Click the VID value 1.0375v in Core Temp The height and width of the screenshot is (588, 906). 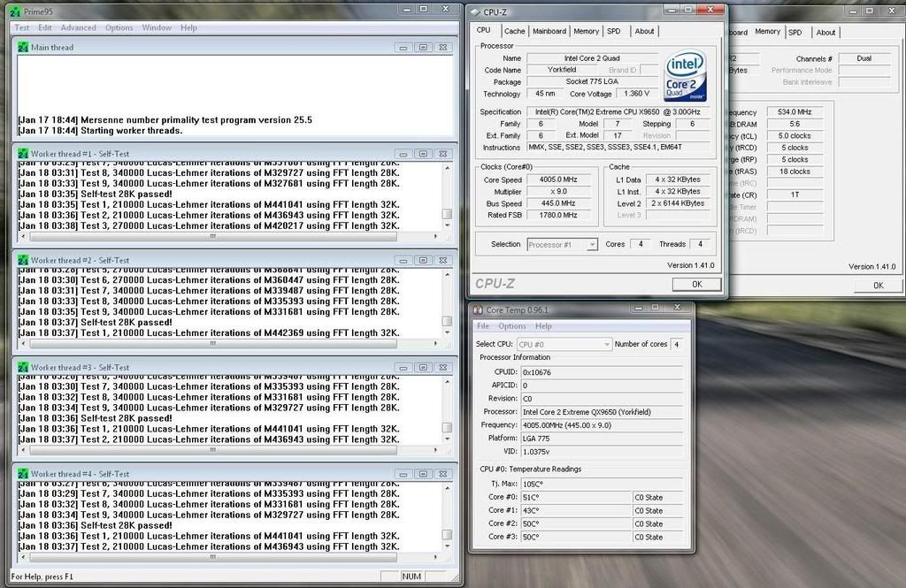click(602, 452)
